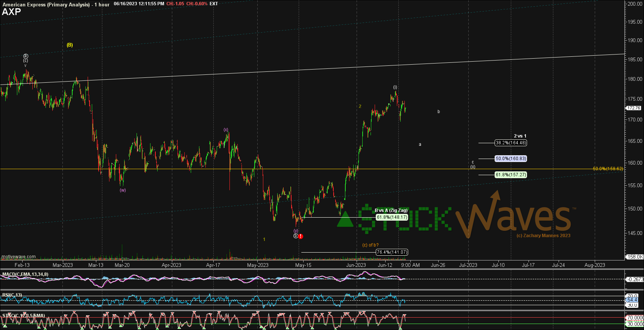The height and width of the screenshot is (330, 644).
Task: Click the MACD(C,EMA,13,34,8) study label
Action: [x=25, y=274]
